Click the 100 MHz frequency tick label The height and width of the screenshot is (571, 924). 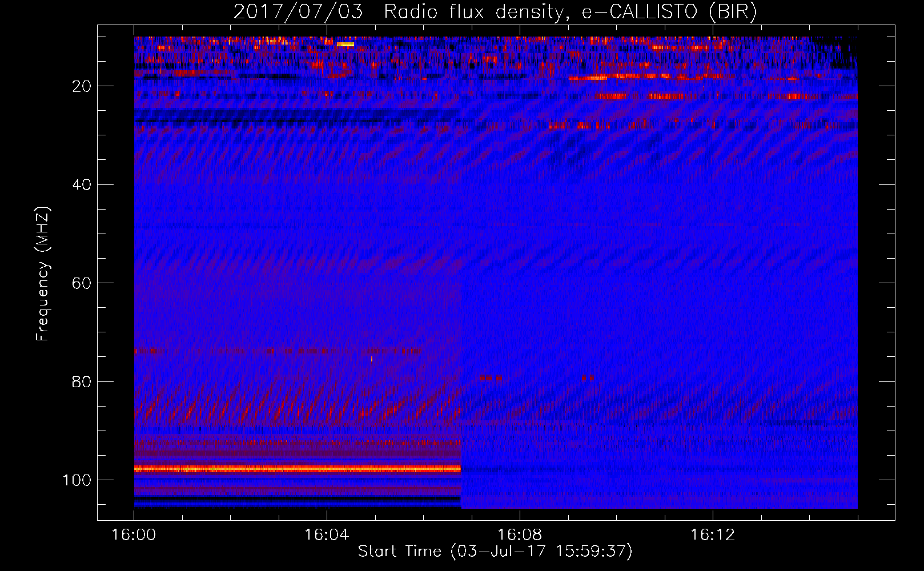[77, 480]
